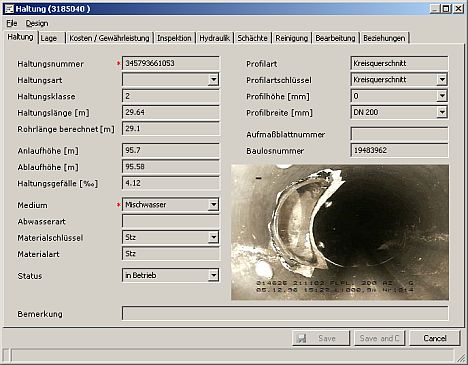Click the Materialart field
Viewport: 468px width, 365px height.
click(x=171, y=254)
